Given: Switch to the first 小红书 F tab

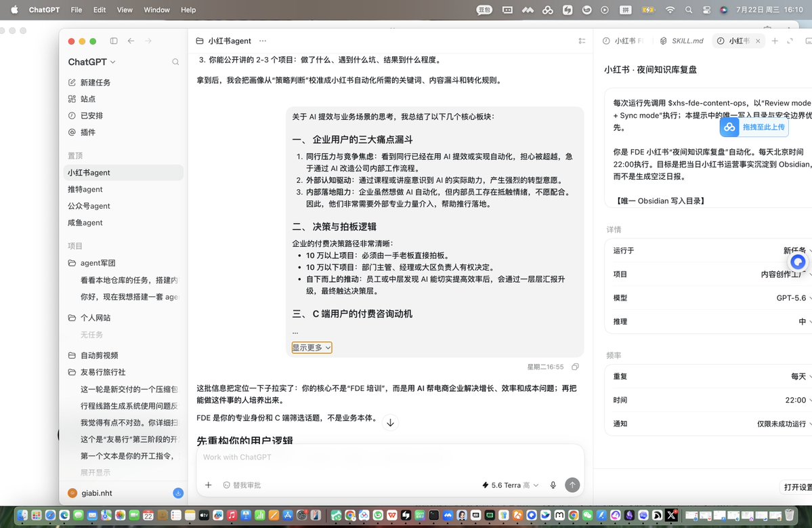Looking at the screenshot, I should pos(624,41).
